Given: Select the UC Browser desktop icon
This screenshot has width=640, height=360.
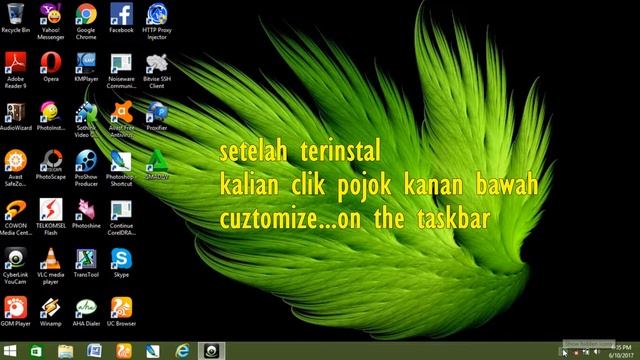Looking at the screenshot, I should tap(121, 312).
